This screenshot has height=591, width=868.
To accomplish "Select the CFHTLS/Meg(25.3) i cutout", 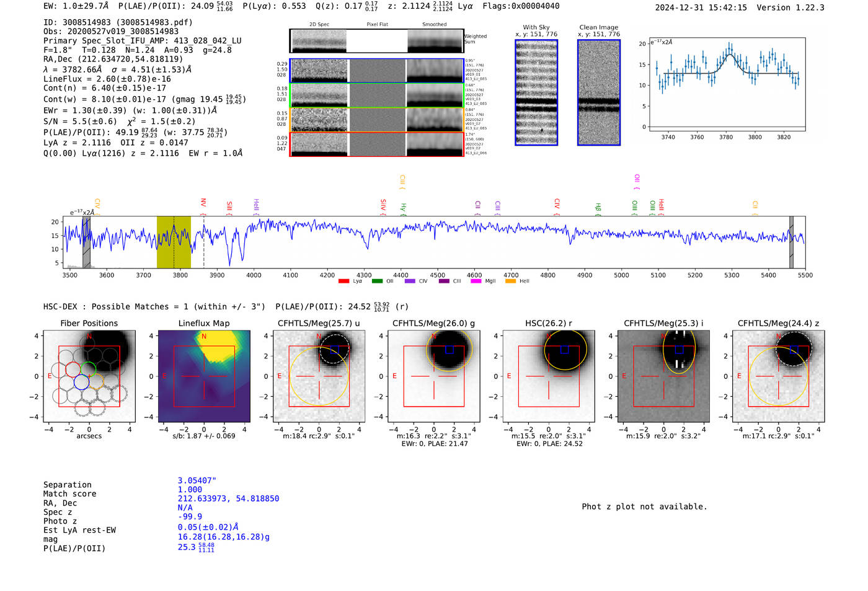I will 663,376.
